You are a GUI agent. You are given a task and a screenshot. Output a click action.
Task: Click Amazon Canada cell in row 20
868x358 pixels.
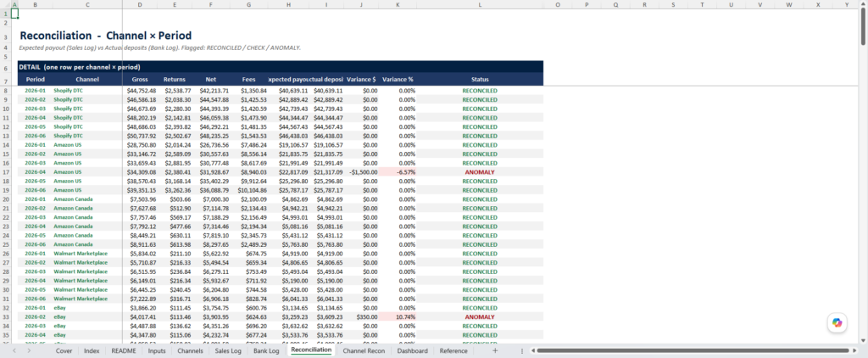(87, 199)
